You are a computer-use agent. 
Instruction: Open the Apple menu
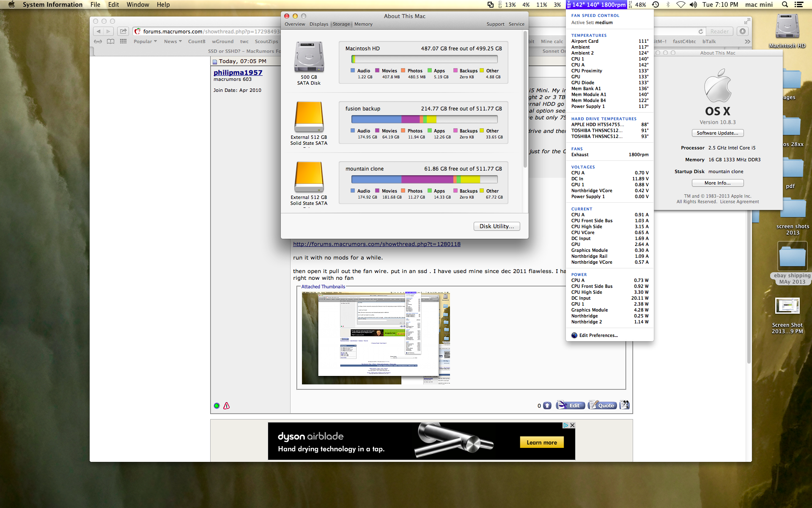[11, 5]
